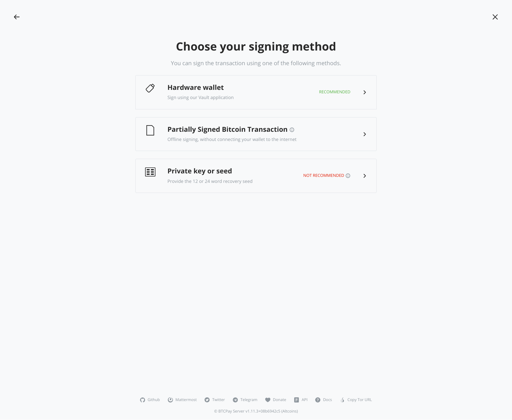
Task: Click the Tor onion icon
Action: coord(342,400)
